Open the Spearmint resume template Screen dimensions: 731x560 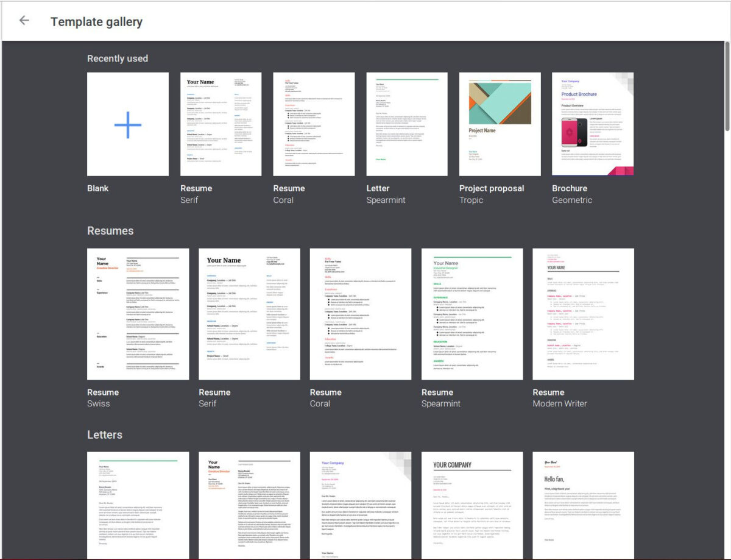[471, 313]
